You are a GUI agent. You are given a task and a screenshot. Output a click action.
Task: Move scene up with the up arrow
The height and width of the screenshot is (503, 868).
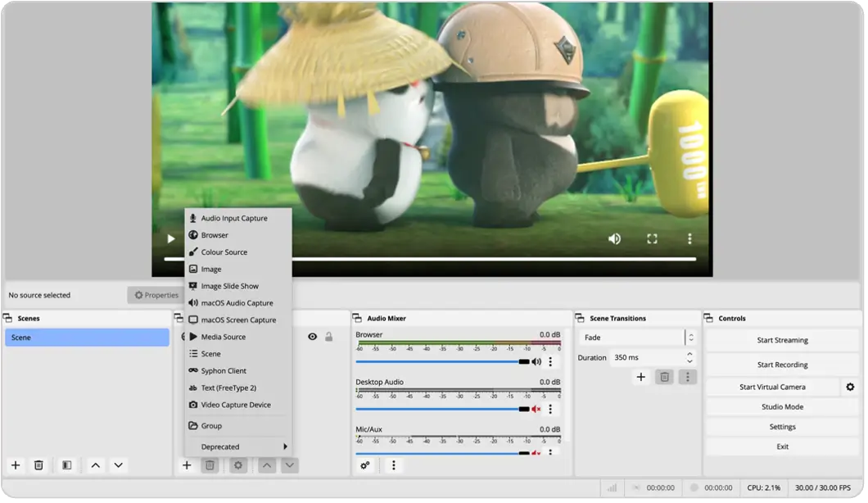pyautogui.click(x=96, y=466)
